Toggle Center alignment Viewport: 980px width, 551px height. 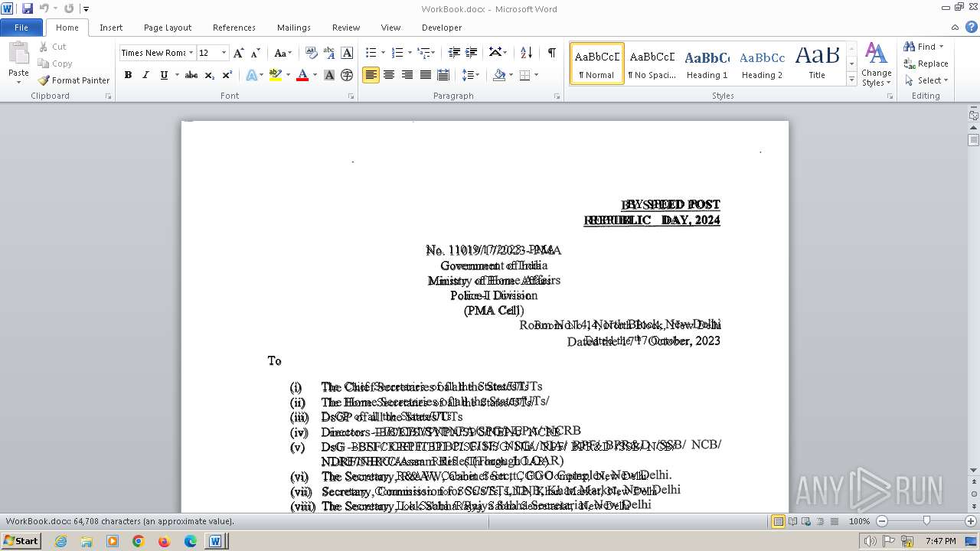pyautogui.click(x=389, y=75)
